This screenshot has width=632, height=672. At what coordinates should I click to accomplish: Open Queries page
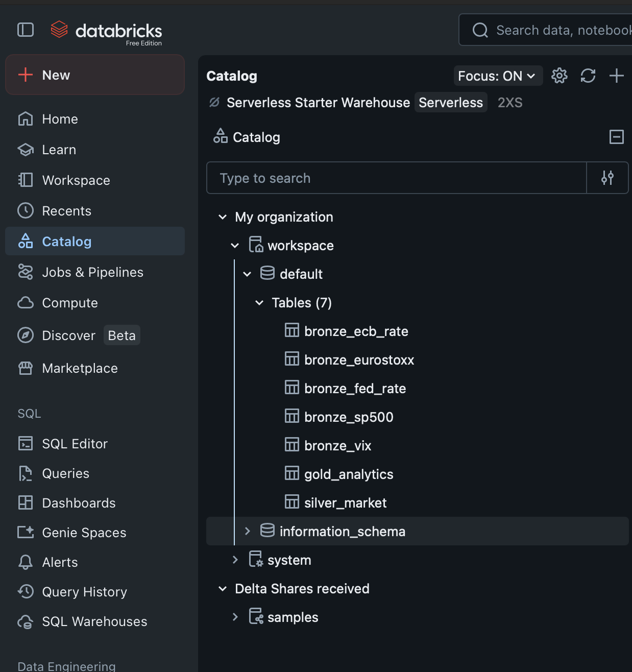[x=95, y=473]
